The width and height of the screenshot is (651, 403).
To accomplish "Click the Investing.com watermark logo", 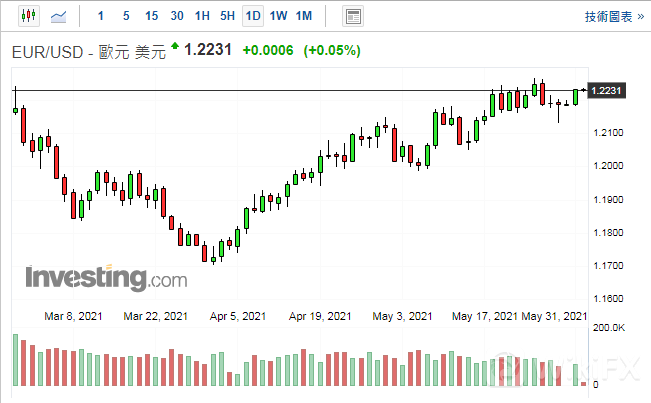I will 105,276.
